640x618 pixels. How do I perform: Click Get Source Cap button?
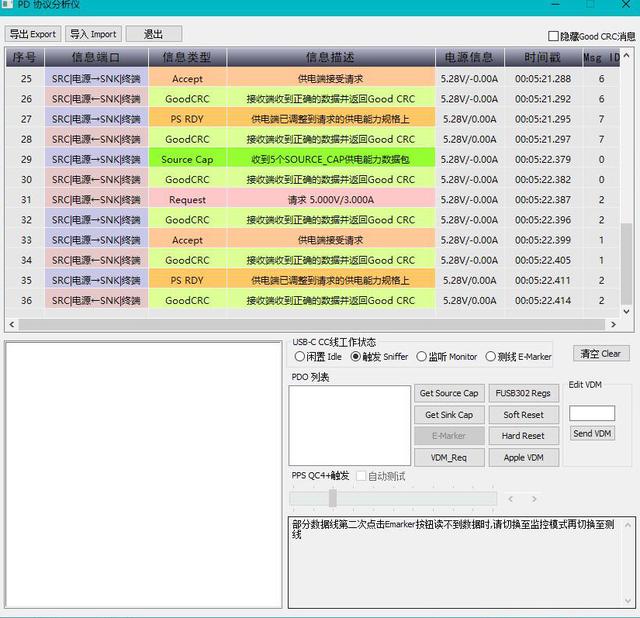click(449, 393)
